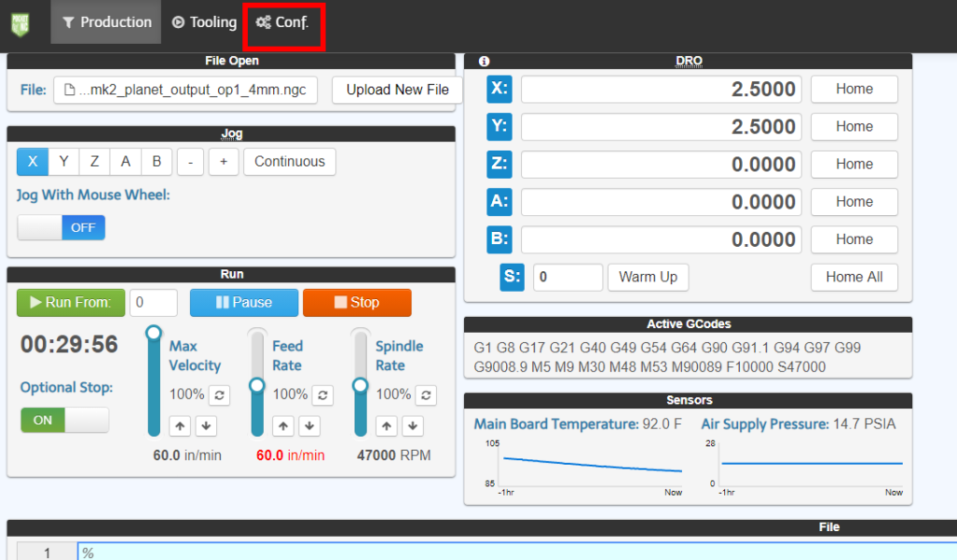This screenshot has width=957, height=560.
Task: Switch to the Tooling tab
Action: [x=204, y=22]
